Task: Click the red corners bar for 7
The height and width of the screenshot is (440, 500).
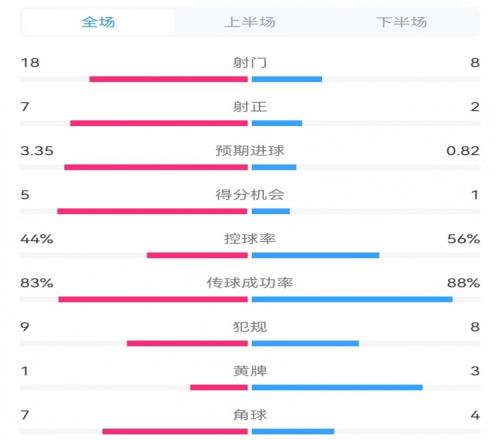Action: pyautogui.click(x=175, y=431)
